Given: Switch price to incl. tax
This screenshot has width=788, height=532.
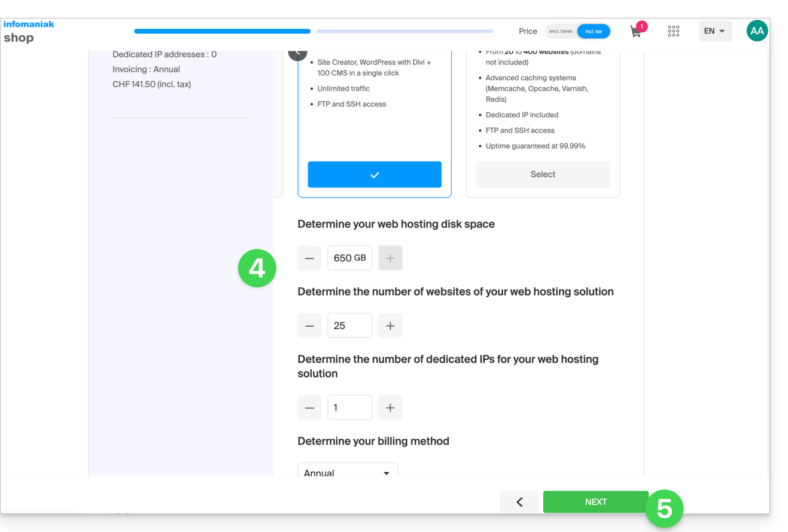Looking at the screenshot, I should click(x=594, y=31).
